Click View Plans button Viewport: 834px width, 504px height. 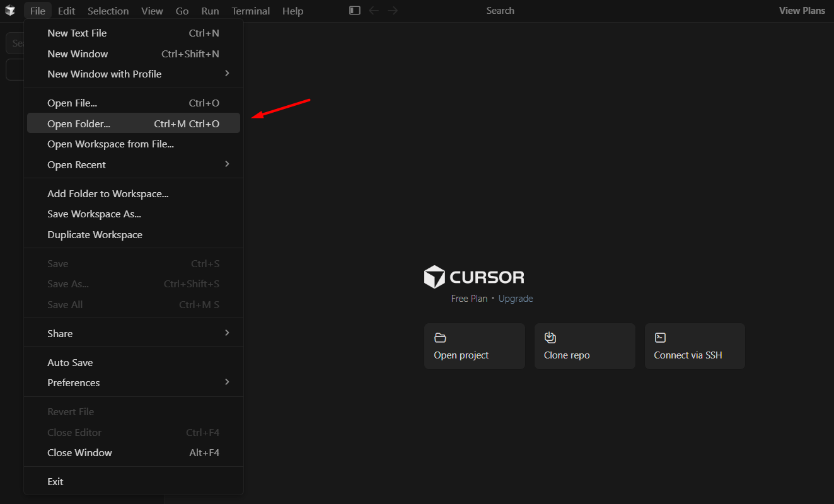pyautogui.click(x=802, y=11)
